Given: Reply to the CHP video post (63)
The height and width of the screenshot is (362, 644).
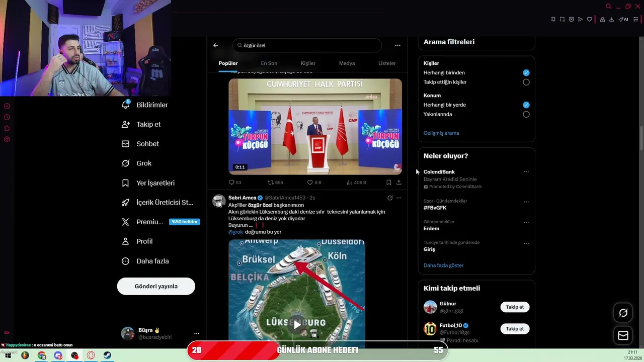Looking at the screenshot, I should pyautogui.click(x=235, y=183).
